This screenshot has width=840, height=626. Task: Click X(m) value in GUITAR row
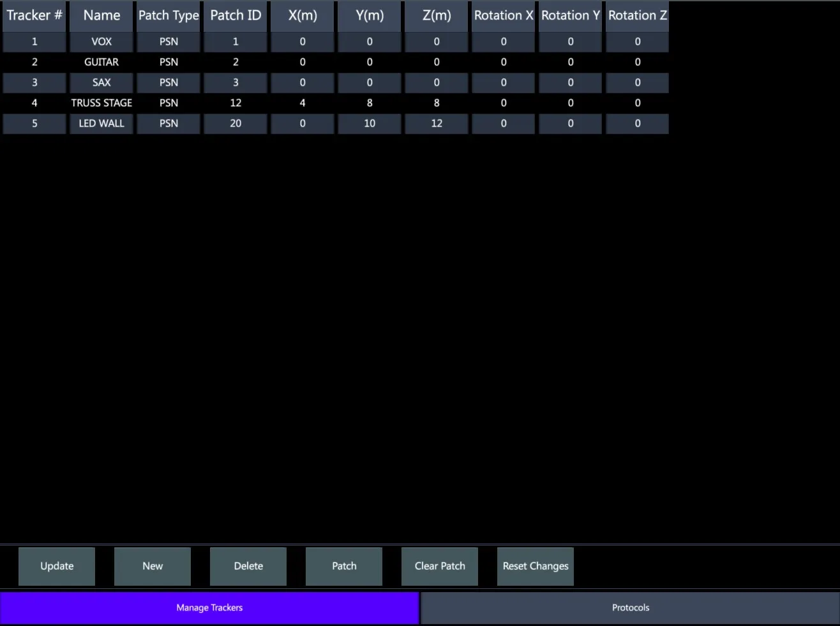pos(303,62)
